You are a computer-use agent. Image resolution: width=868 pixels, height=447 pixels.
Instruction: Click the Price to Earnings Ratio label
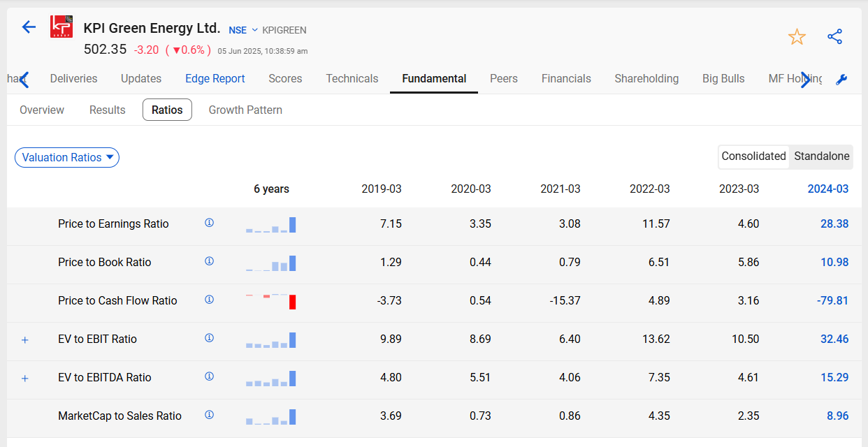point(113,224)
